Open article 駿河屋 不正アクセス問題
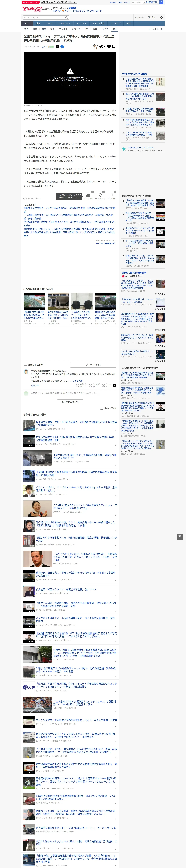 (x=76, y=685)
